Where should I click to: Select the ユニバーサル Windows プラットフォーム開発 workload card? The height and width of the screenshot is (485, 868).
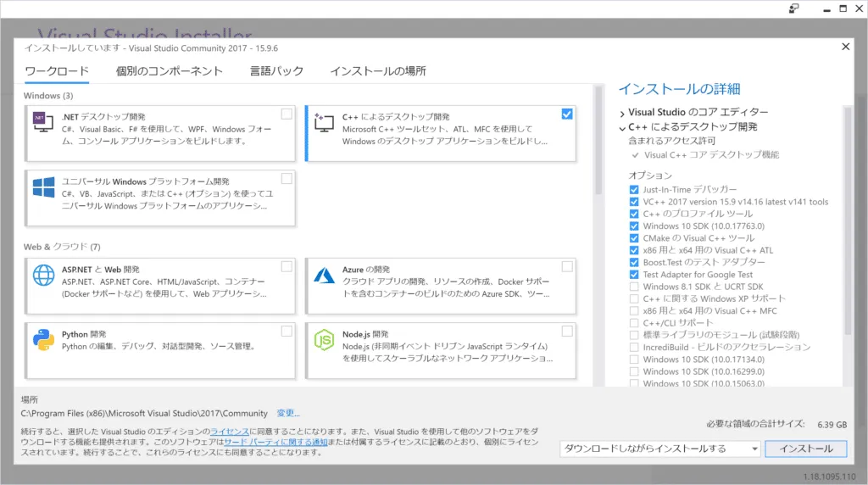(160, 198)
